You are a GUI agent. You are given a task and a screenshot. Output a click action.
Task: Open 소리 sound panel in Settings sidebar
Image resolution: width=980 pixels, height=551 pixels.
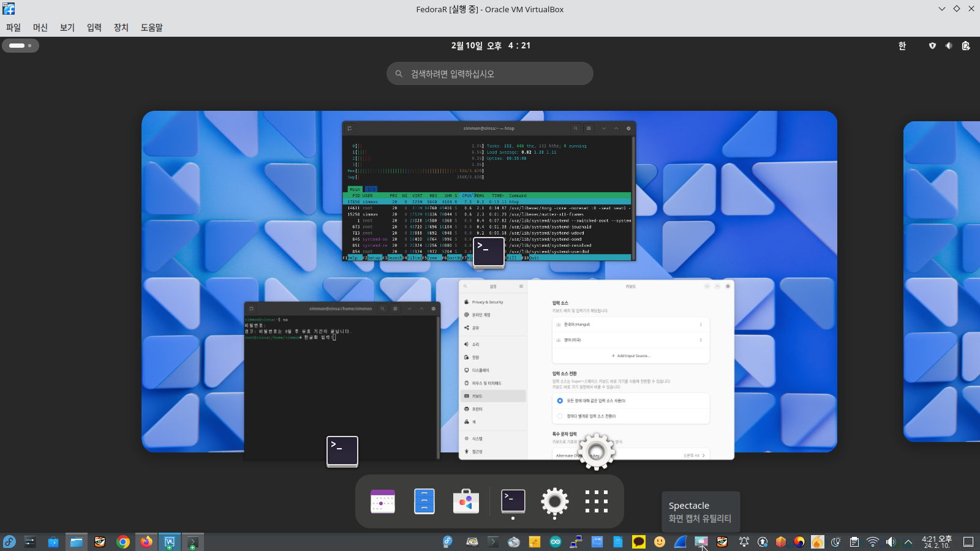(493, 344)
